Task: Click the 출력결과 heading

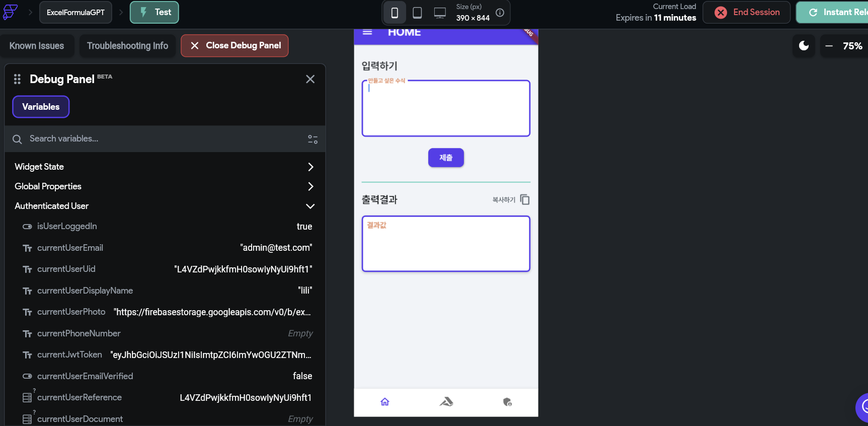Action: coord(379,199)
